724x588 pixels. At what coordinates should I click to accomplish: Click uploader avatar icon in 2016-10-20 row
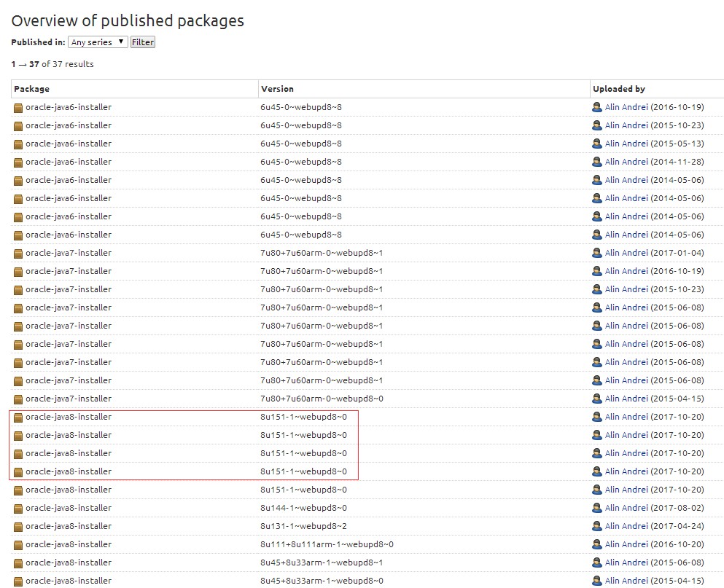[597, 544]
